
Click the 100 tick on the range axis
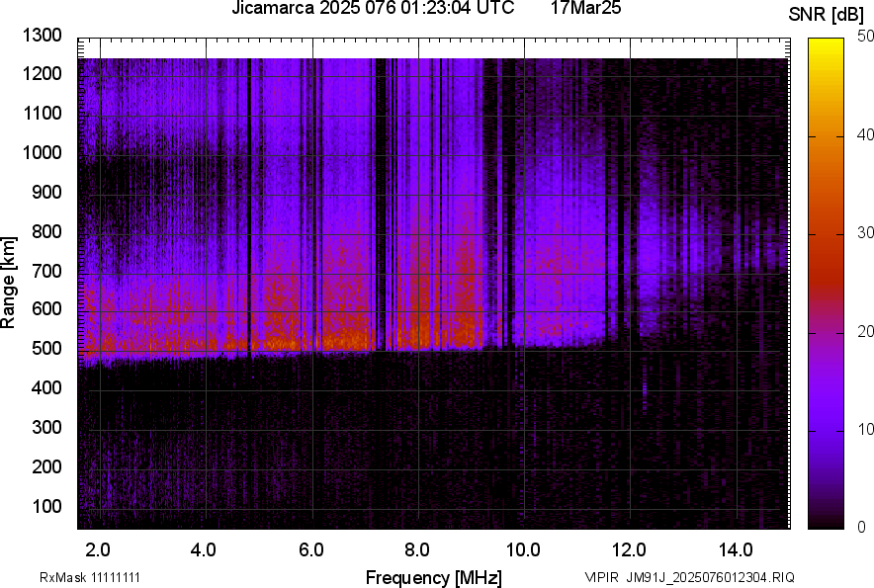[49, 506]
